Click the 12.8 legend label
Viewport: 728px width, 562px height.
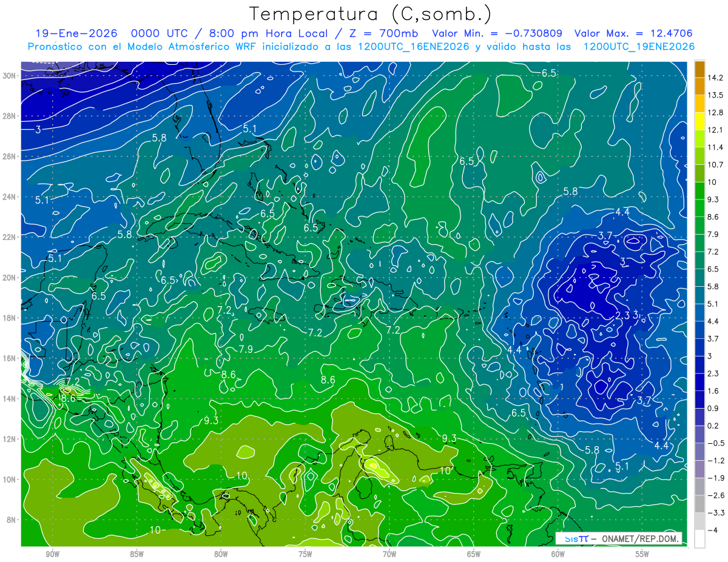coord(716,113)
